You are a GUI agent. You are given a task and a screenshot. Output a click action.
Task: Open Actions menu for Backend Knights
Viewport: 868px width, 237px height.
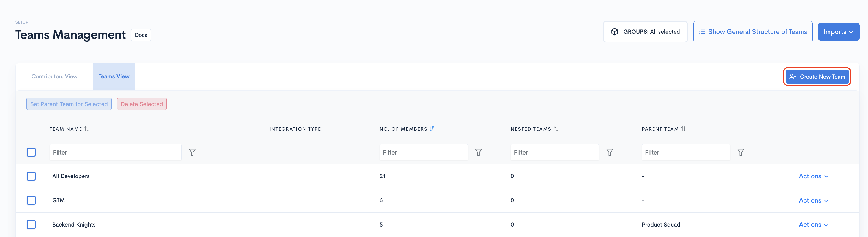pos(813,225)
